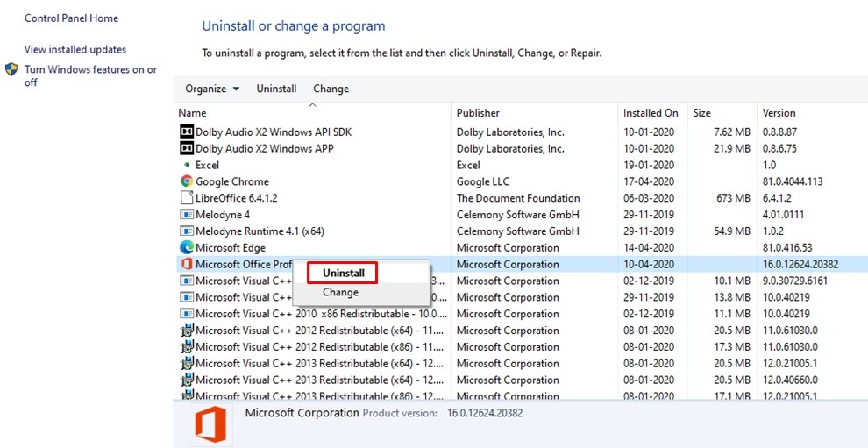The width and height of the screenshot is (868, 448).
Task: Click Microsoft Corporation text in details pane
Action: pyautogui.click(x=302, y=413)
